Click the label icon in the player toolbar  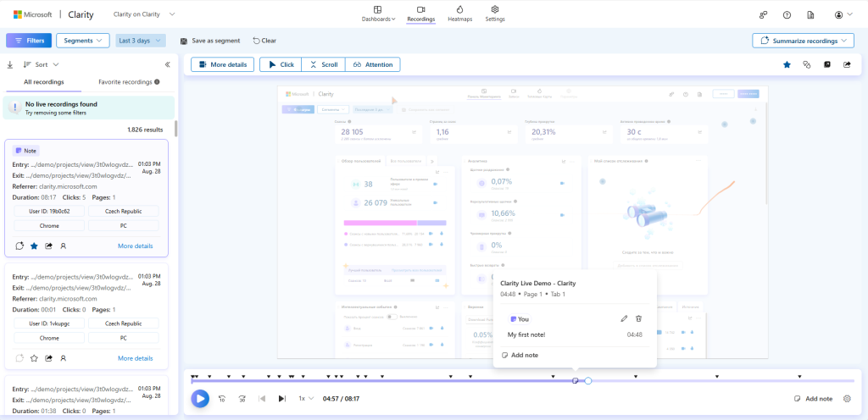pos(807,64)
